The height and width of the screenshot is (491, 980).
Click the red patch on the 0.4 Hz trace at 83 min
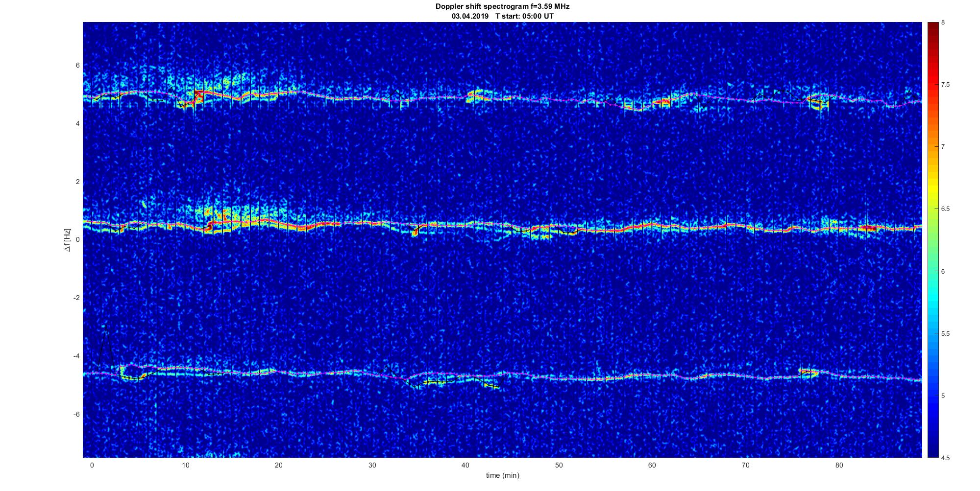tap(869, 228)
